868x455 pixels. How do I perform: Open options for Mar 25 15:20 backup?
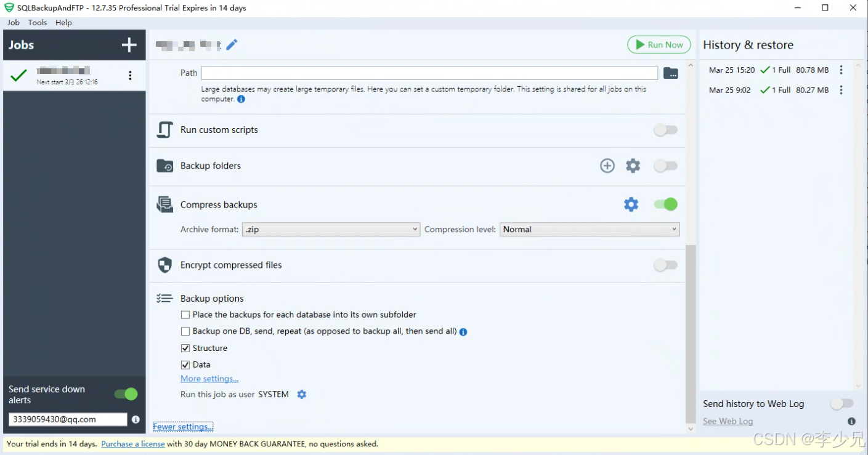tap(842, 70)
